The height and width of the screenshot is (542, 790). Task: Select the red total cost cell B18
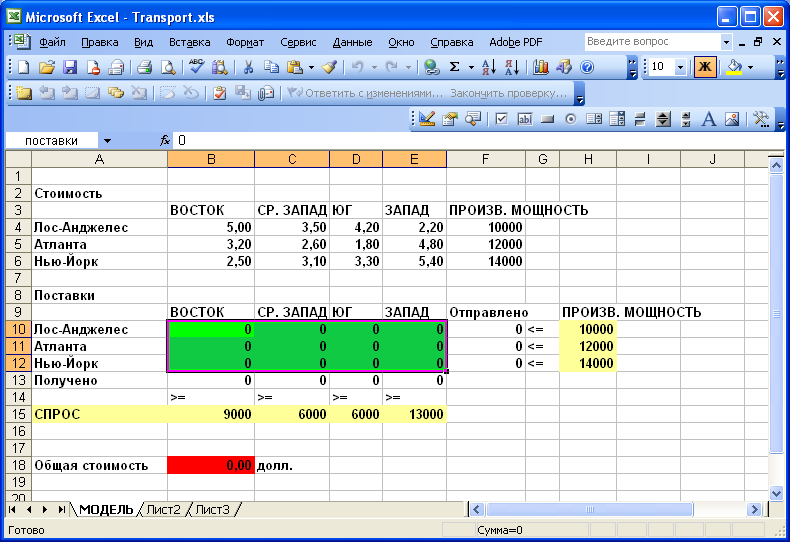pyautogui.click(x=211, y=465)
